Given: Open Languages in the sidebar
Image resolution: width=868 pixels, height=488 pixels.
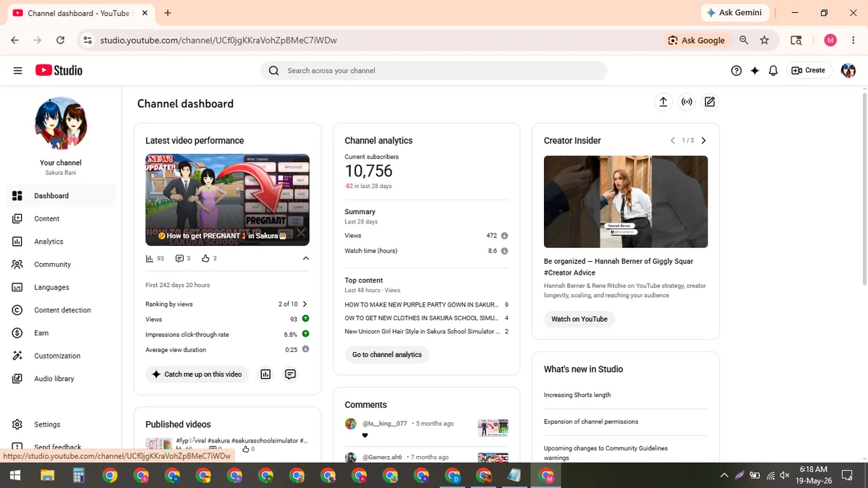Looking at the screenshot, I should click(x=61, y=287).
